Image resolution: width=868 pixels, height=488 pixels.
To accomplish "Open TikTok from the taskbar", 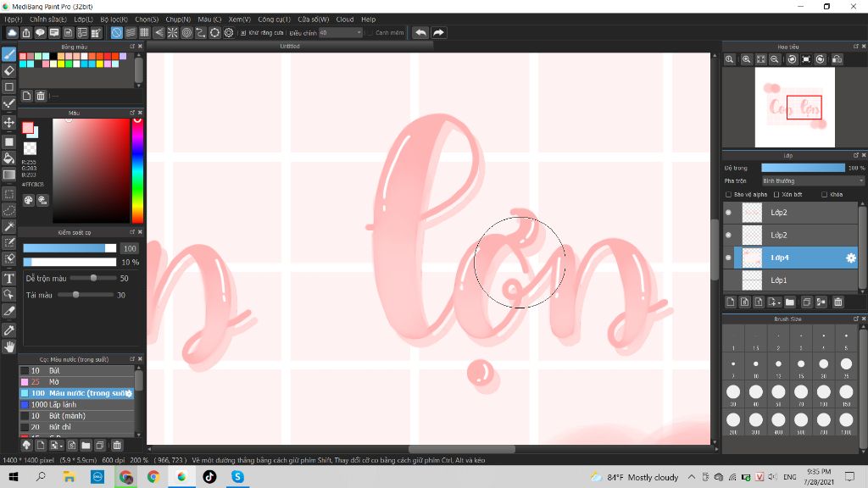I will click(209, 476).
